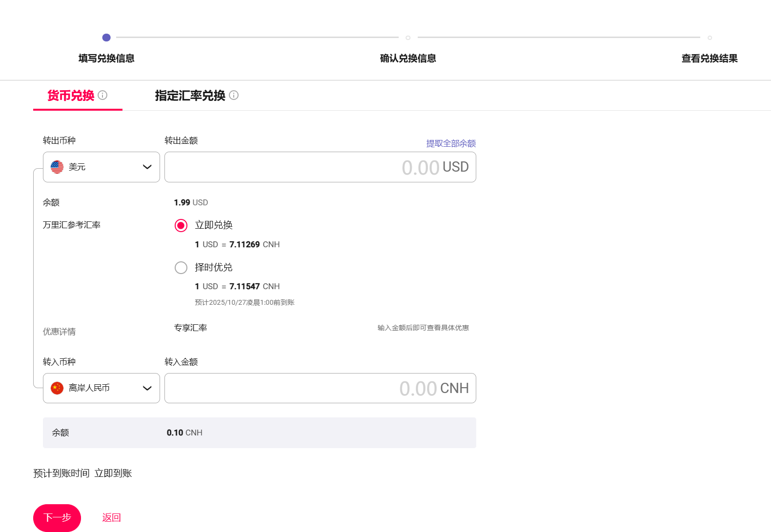771x532 pixels.
Task: Open the 转入币种 离岸人民币 dropdown
Action: pos(101,388)
